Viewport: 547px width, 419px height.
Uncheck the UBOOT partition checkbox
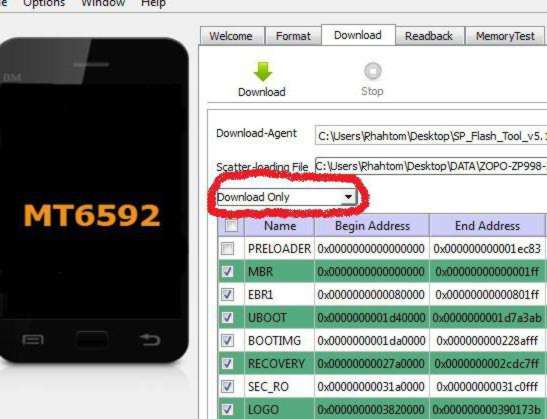227,317
